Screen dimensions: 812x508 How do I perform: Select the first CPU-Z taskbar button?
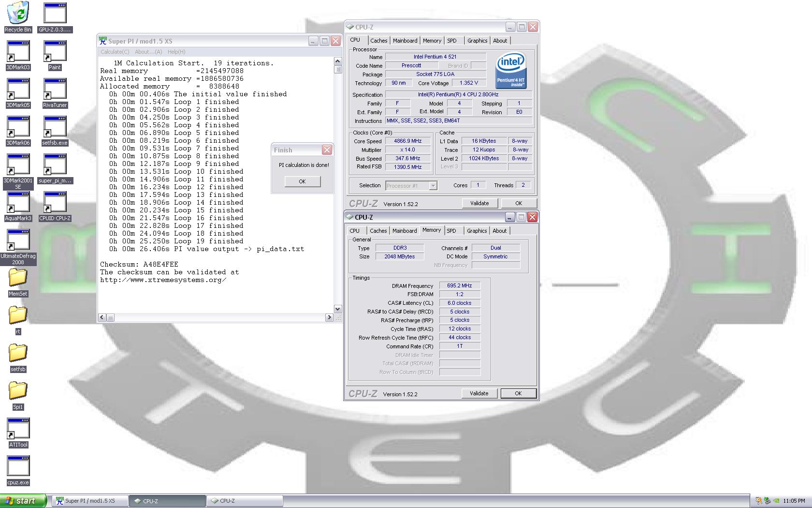click(167, 501)
